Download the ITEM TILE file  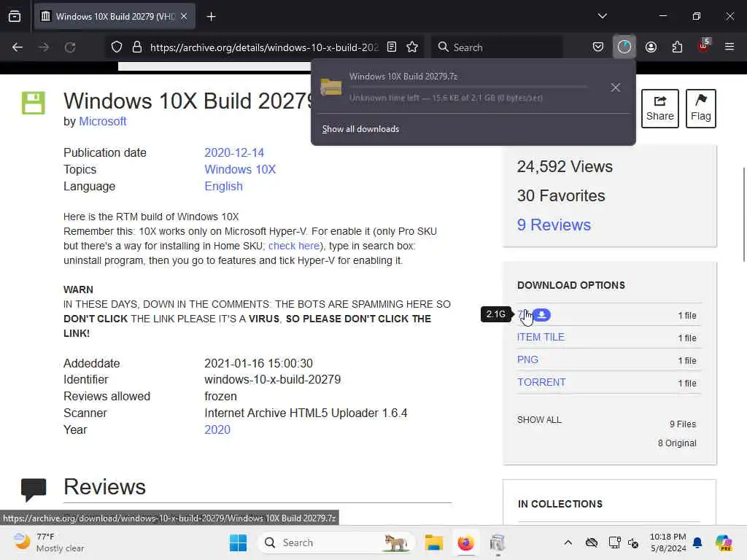click(x=541, y=337)
